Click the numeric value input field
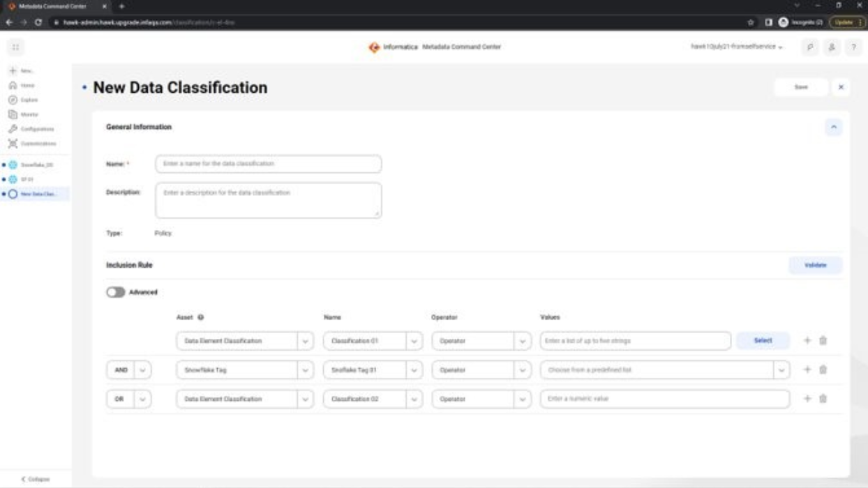 pos(665,399)
